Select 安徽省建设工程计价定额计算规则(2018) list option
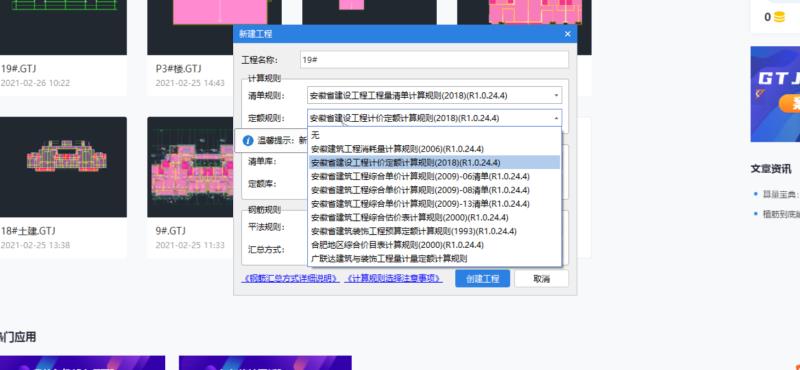 434,163
